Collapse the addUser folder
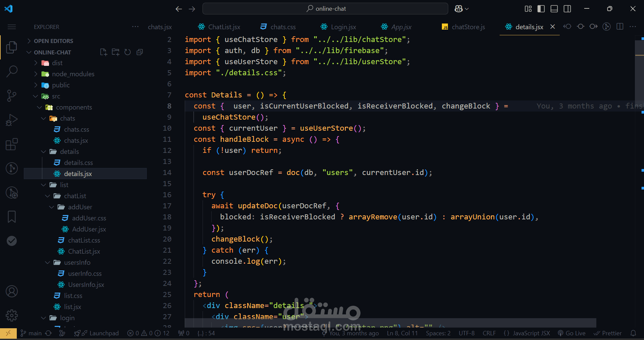The width and height of the screenshot is (644, 340). [x=85, y=207]
